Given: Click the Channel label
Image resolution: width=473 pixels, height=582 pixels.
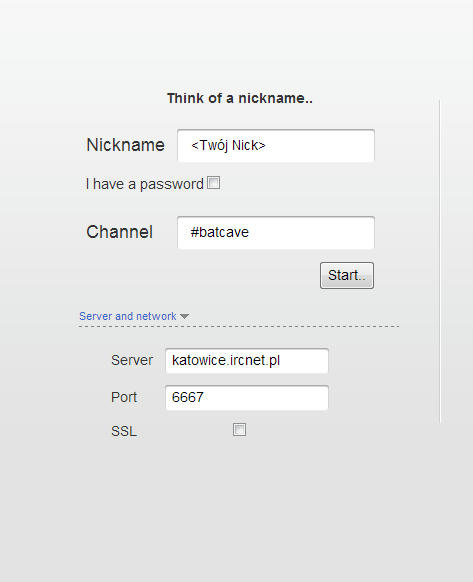Looking at the screenshot, I should (120, 232).
